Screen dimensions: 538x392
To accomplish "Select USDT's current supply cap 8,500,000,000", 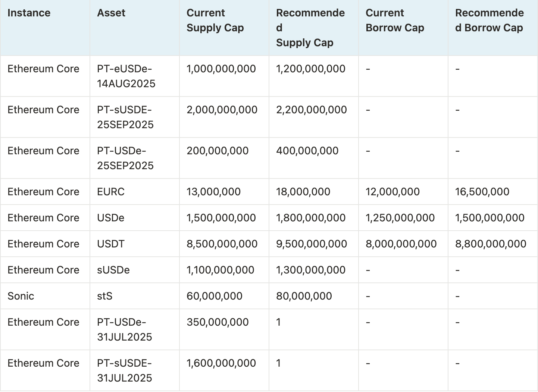I will pyautogui.click(x=222, y=244).
